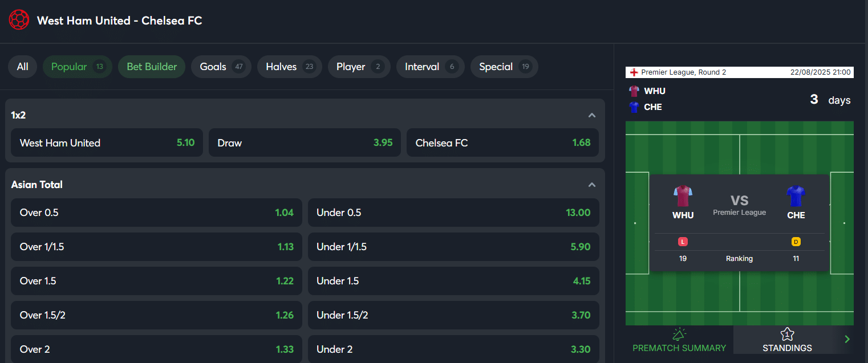Screen dimensions: 868x363
Task: Select the WHU jersey icon
Action: [683, 197]
